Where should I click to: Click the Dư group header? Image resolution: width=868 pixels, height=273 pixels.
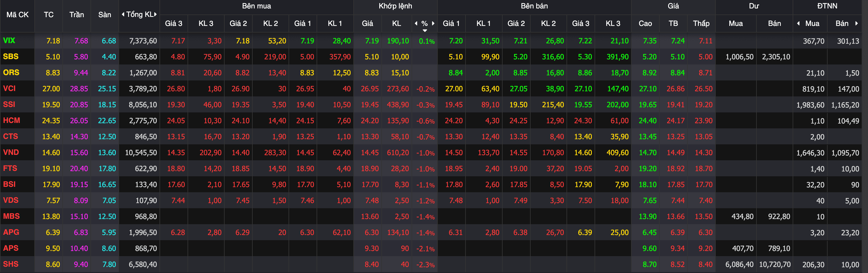[754, 6]
